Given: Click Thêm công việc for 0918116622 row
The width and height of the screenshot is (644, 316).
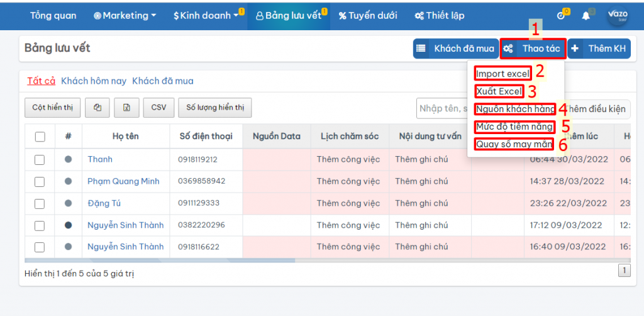Looking at the screenshot, I should coord(348,247).
